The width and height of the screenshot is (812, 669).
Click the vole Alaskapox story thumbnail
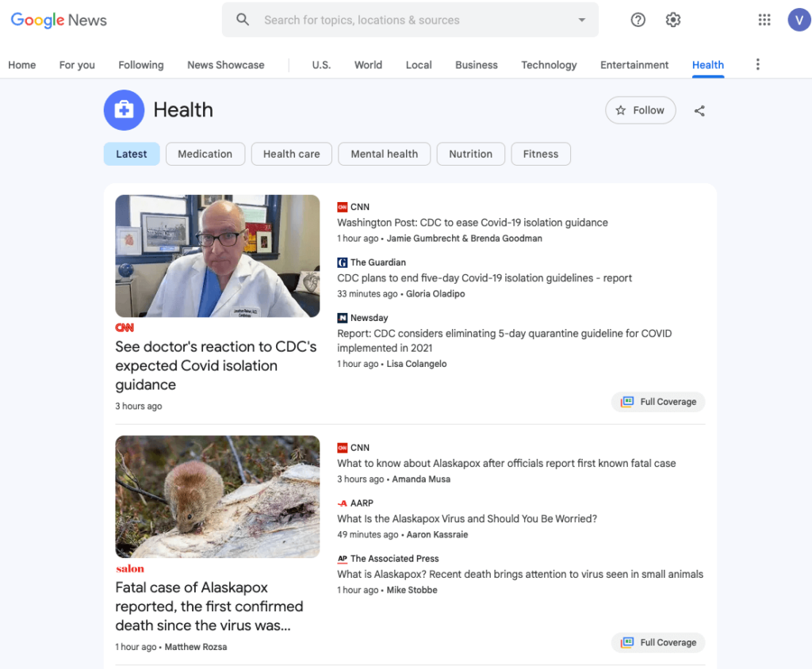click(217, 496)
